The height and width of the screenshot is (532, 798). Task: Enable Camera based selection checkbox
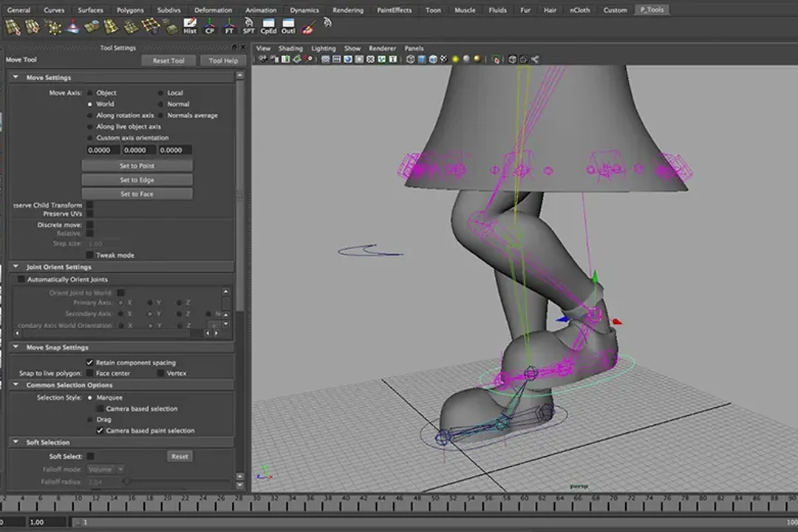point(100,409)
